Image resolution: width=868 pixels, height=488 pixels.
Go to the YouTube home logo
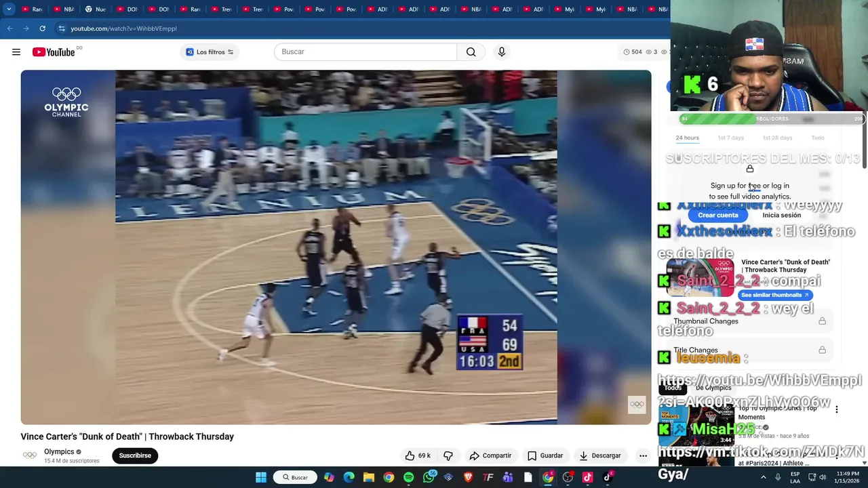tap(54, 52)
